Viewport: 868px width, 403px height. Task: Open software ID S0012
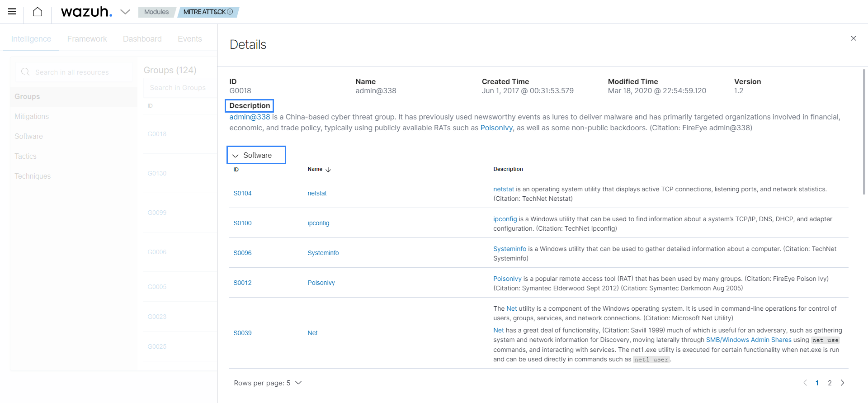(242, 283)
